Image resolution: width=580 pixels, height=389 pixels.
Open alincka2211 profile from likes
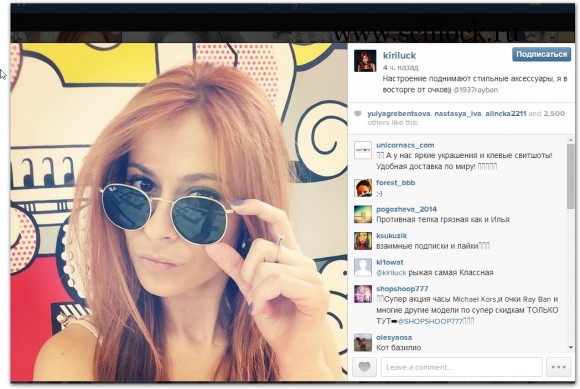click(506, 114)
